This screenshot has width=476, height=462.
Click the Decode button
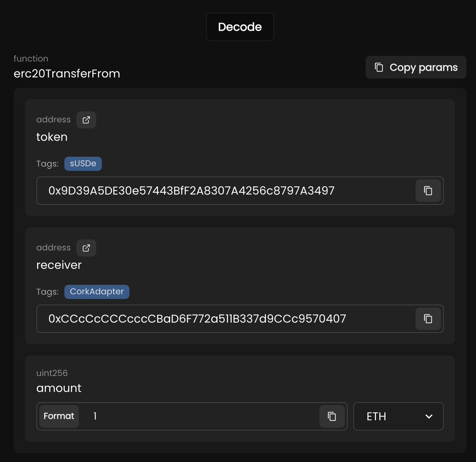click(240, 27)
